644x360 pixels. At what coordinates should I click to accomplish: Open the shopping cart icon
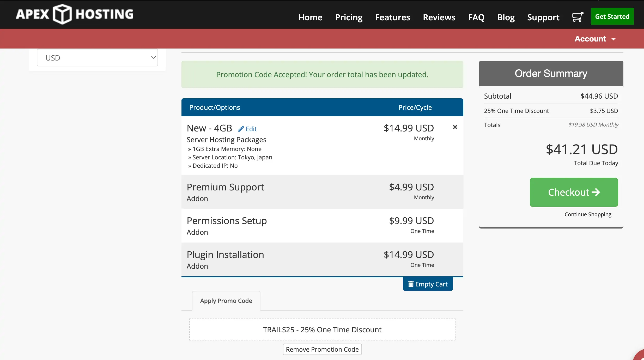578,17
